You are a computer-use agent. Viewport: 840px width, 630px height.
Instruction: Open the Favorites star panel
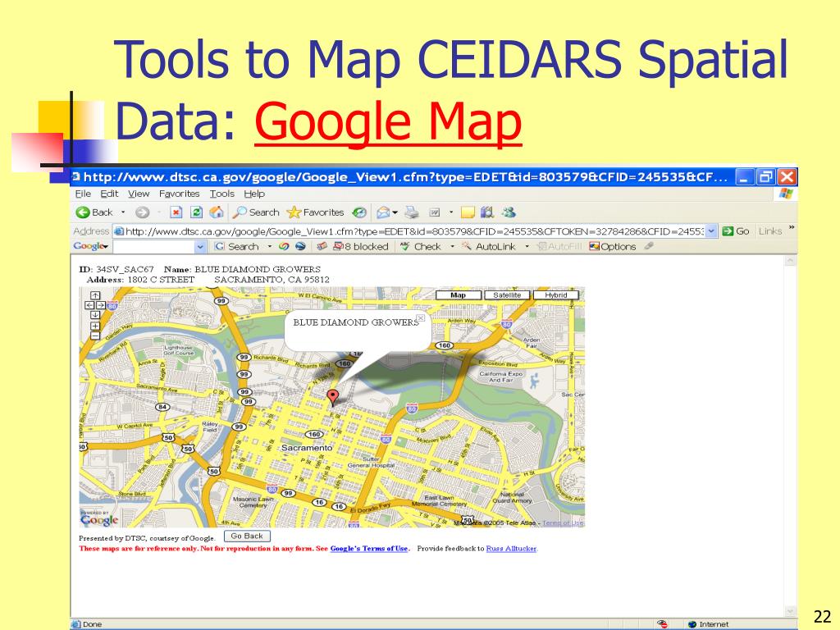click(x=316, y=212)
